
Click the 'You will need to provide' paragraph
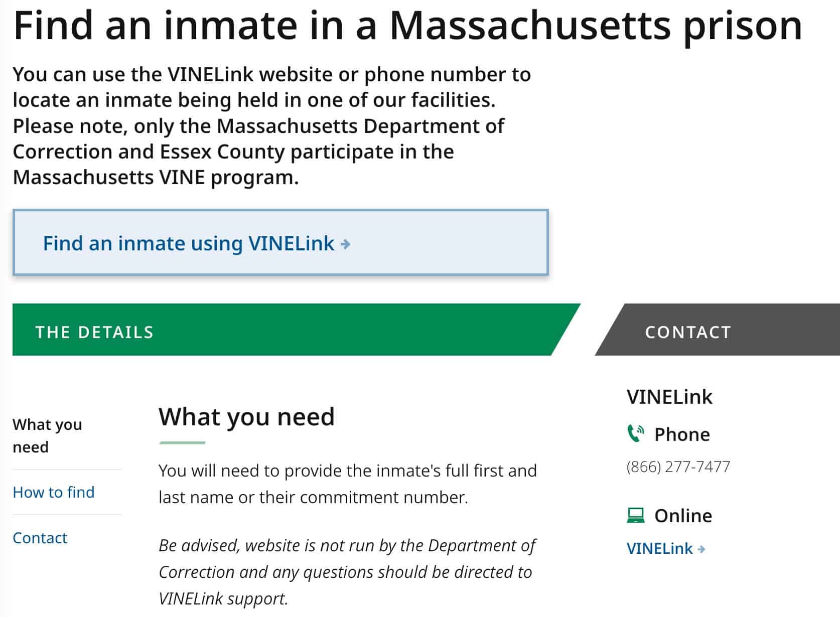(347, 484)
